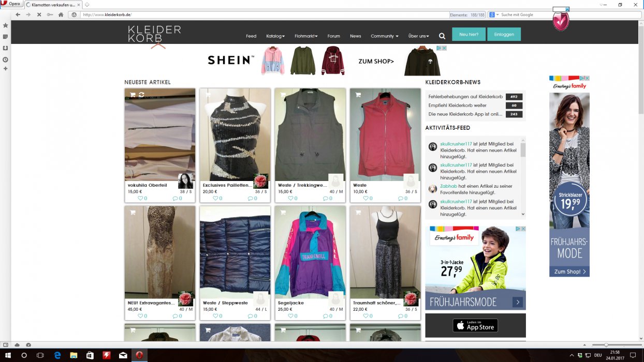Screen dimensions: 644x362
Task: Launch Microsoft Edge from the taskbar
Action: click(57, 355)
